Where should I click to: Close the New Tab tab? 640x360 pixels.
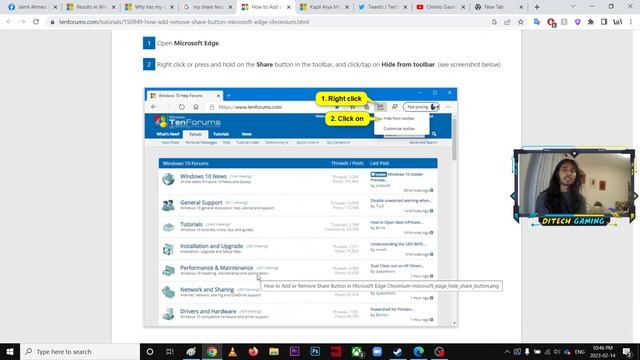click(521, 7)
